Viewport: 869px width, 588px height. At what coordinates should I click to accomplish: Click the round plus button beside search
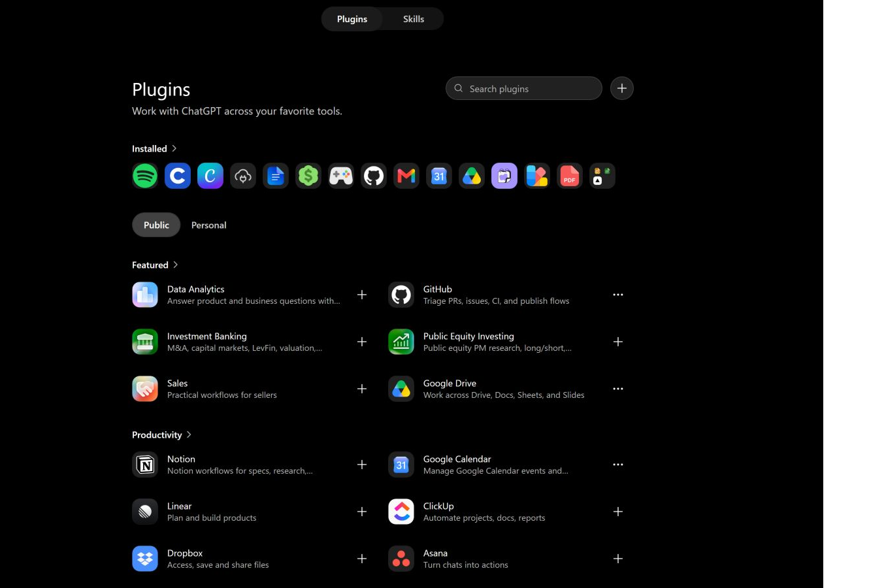coord(622,88)
